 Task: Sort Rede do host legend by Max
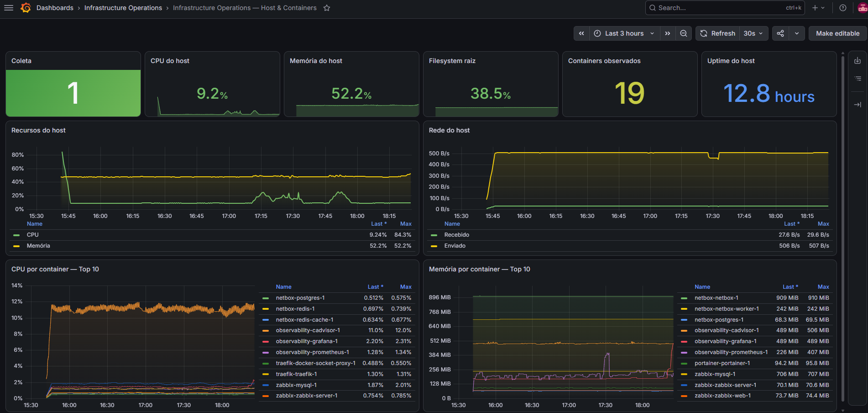(823, 224)
